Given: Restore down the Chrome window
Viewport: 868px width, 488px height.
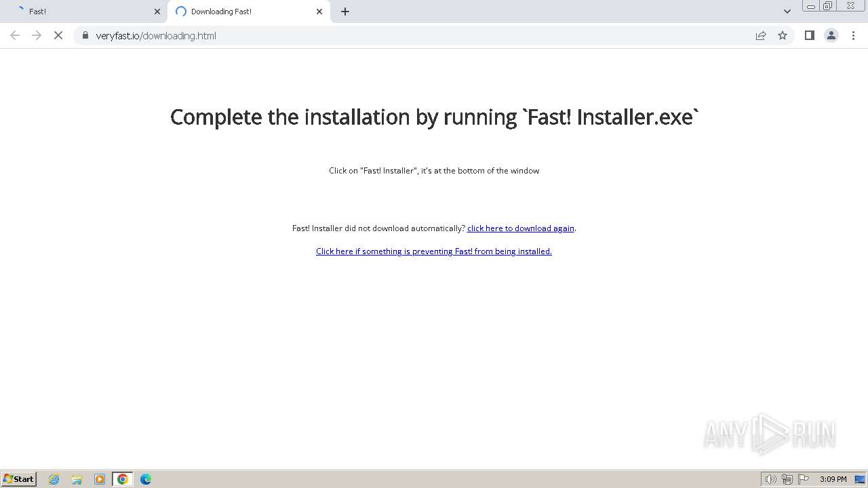Looking at the screenshot, I should 828,6.
